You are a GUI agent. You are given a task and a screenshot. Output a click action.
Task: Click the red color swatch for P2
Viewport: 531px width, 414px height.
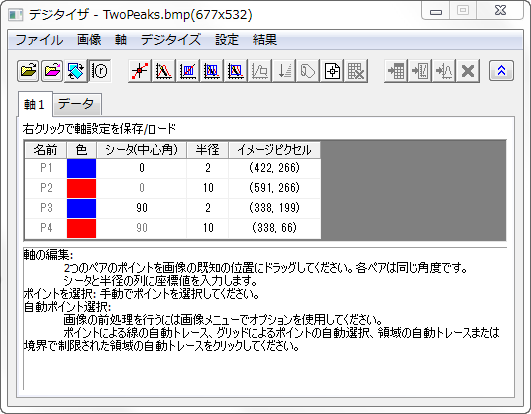point(81,188)
